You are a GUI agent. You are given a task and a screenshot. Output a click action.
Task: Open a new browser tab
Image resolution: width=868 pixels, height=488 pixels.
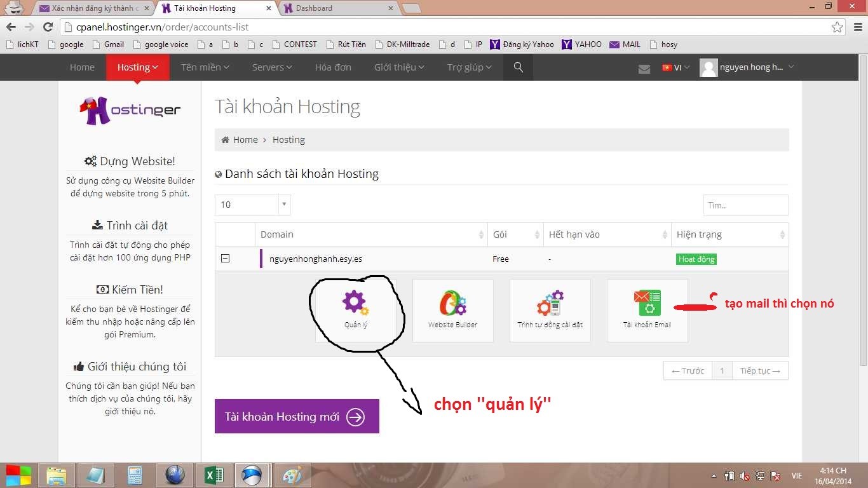tap(412, 8)
